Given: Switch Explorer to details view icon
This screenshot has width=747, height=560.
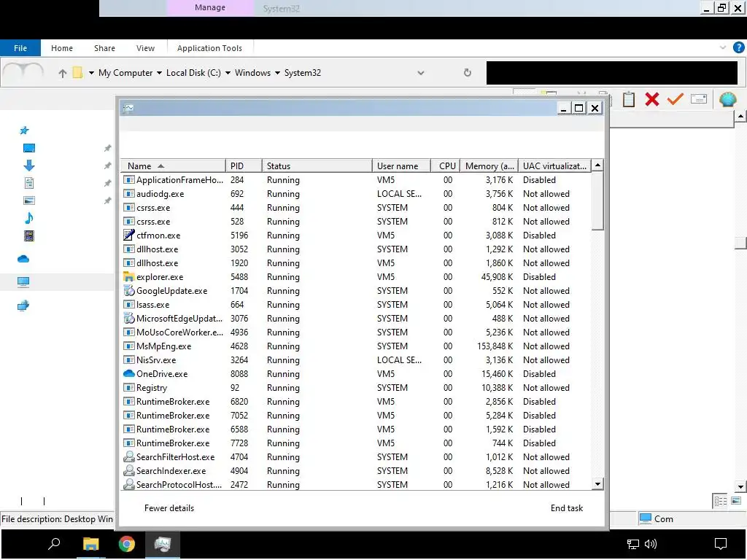Looking at the screenshot, I should tap(721, 501).
